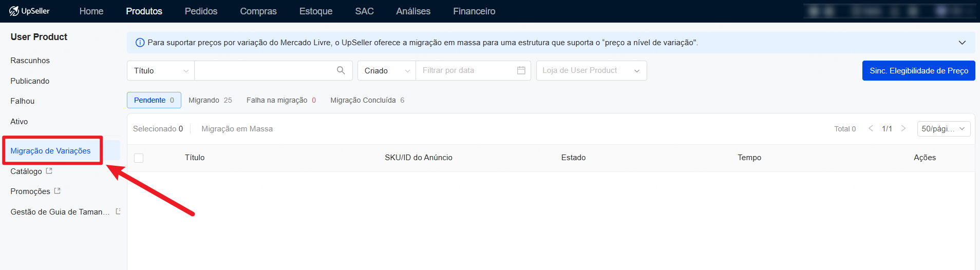This screenshot has width=980, height=270.
Task: Open the Compras menu
Action: 258,11
